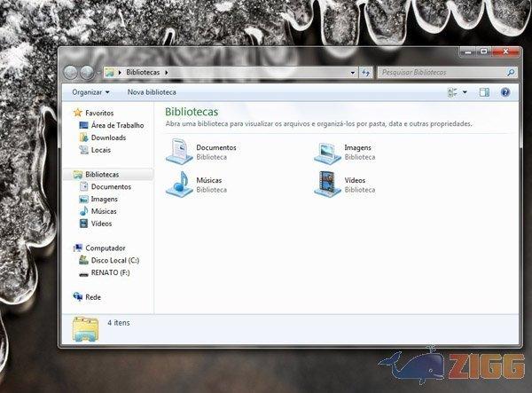The height and width of the screenshot is (393, 532).
Task: Open the Organizar dropdown menu
Action: tap(90, 91)
